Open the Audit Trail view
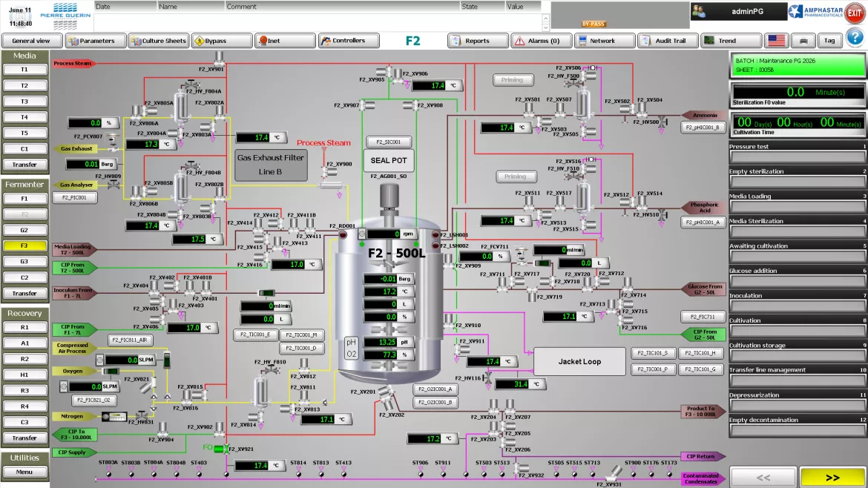This screenshot has height=488, width=868. point(667,40)
